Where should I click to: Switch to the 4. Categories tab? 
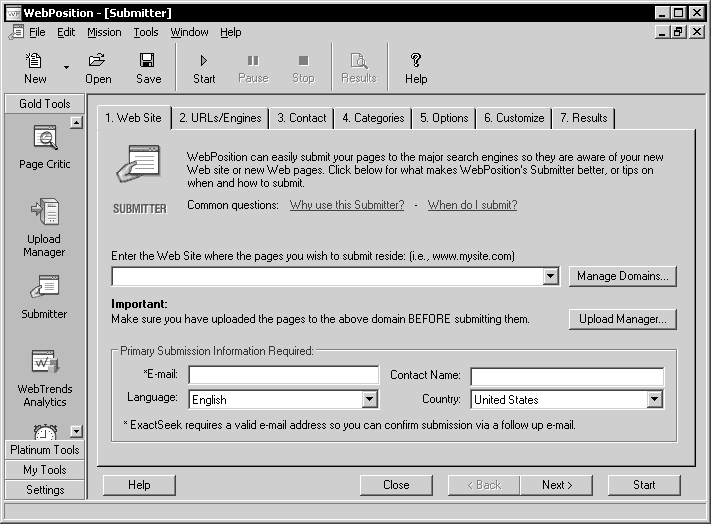[373, 118]
